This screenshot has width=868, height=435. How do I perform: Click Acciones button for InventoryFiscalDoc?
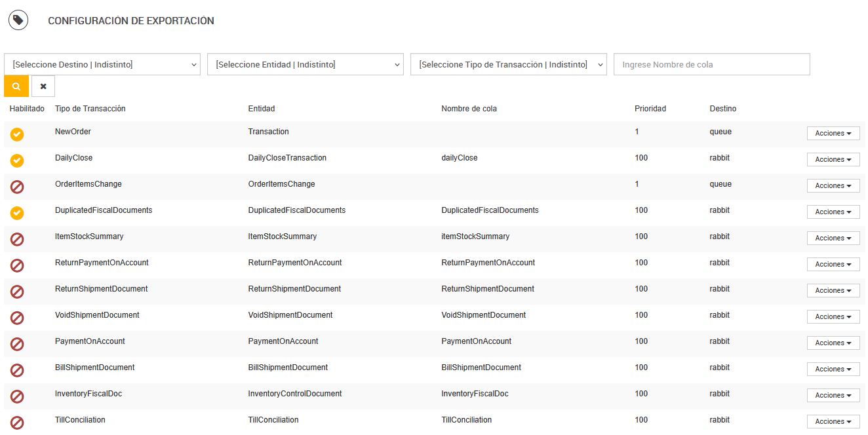[x=833, y=396]
